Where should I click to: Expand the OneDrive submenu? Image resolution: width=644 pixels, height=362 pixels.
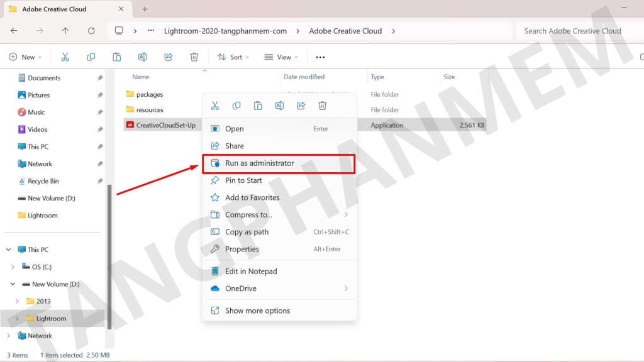click(347, 288)
